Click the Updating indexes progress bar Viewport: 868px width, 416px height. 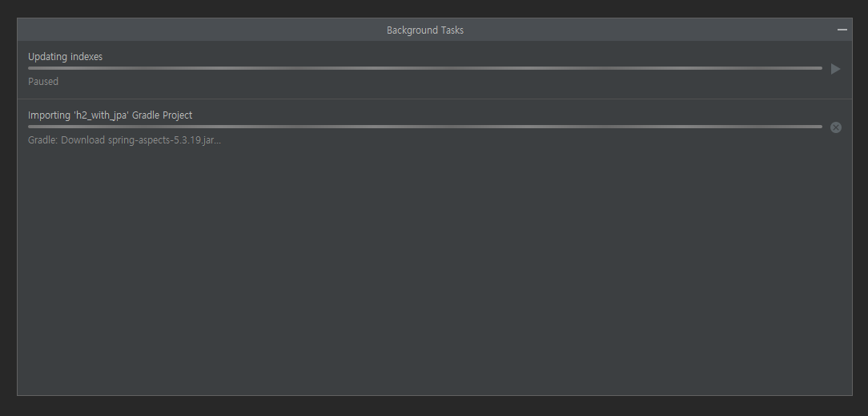425,68
